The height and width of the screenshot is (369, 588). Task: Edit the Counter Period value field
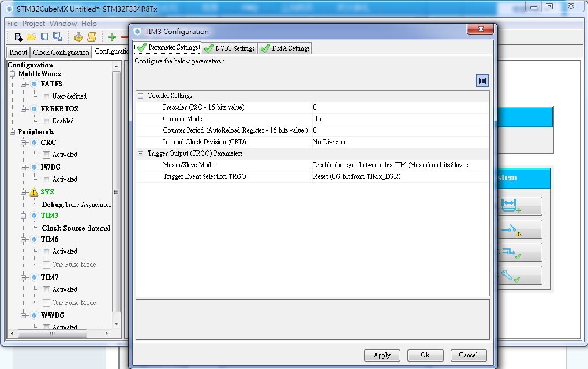click(400, 130)
